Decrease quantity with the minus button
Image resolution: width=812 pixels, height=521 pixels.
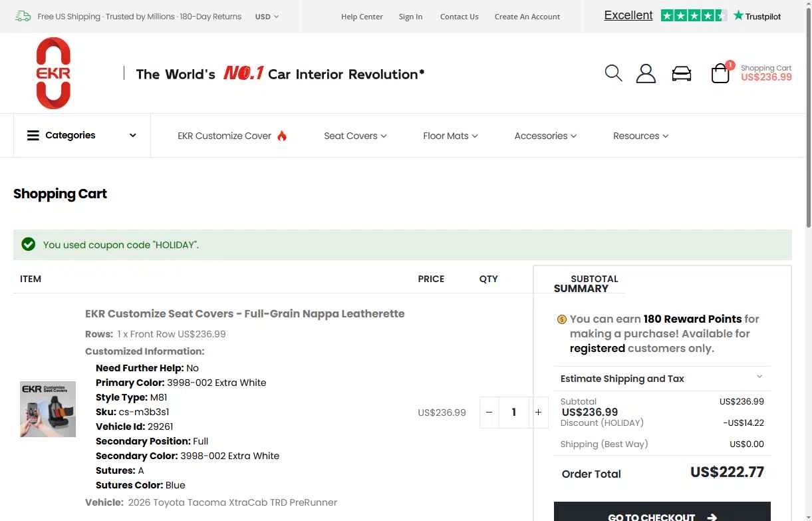489,413
